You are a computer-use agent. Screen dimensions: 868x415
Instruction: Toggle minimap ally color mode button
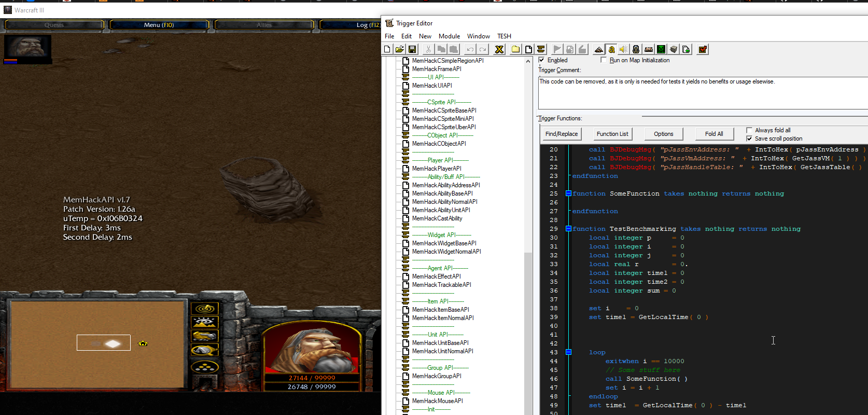[x=205, y=336]
